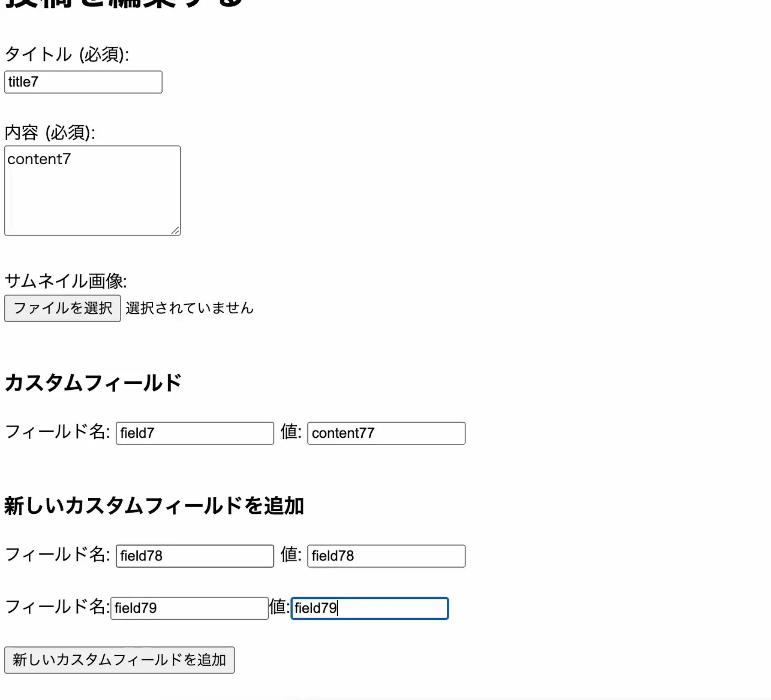
Task: Click the フィールド名 label beside field79 input
Action: [x=58, y=607]
